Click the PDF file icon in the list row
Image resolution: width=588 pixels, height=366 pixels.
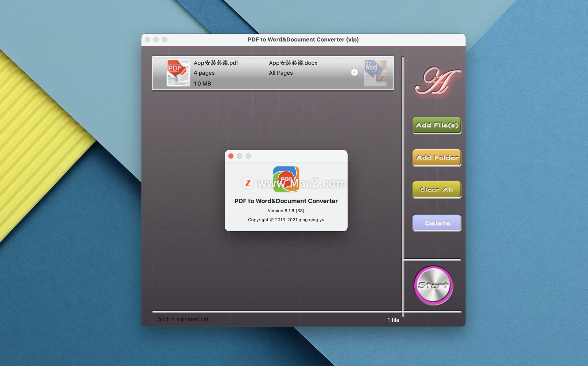(178, 73)
